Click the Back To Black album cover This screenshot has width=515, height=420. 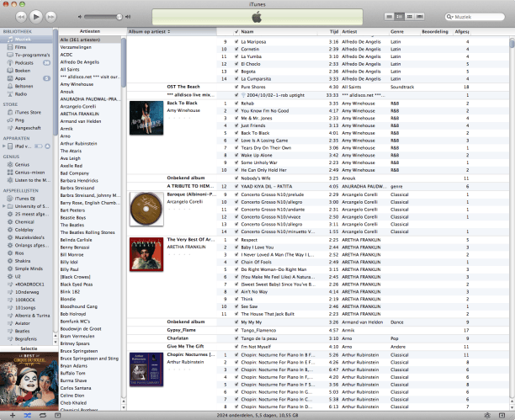(x=146, y=118)
